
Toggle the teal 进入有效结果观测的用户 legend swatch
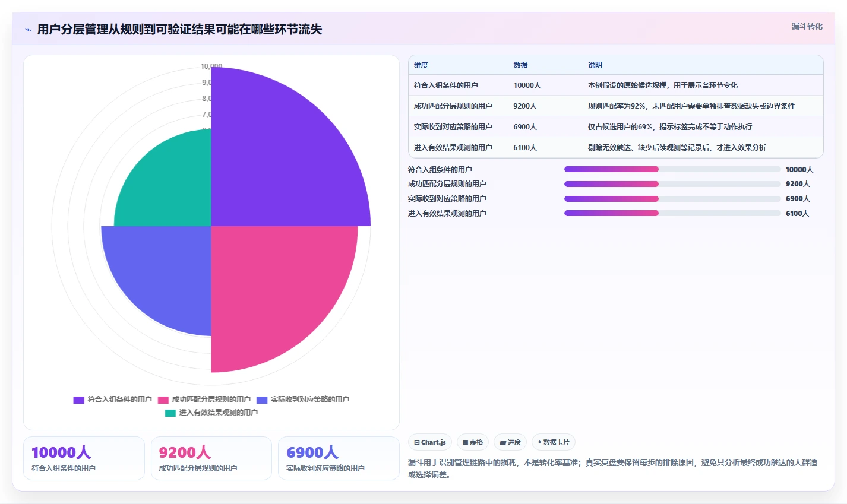point(170,413)
